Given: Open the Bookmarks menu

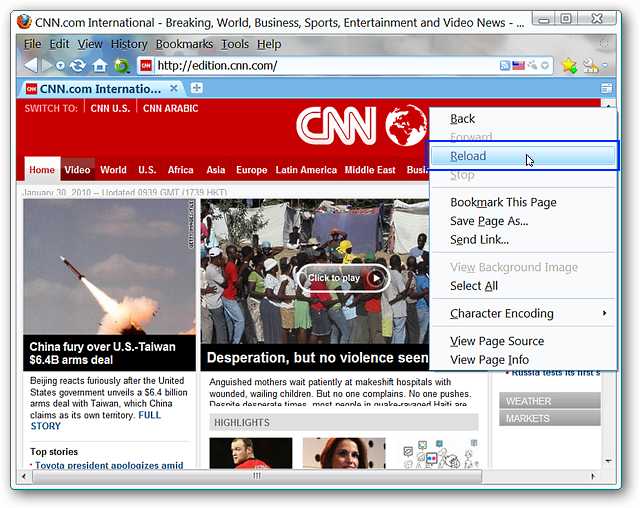Looking at the screenshot, I should (x=184, y=44).
